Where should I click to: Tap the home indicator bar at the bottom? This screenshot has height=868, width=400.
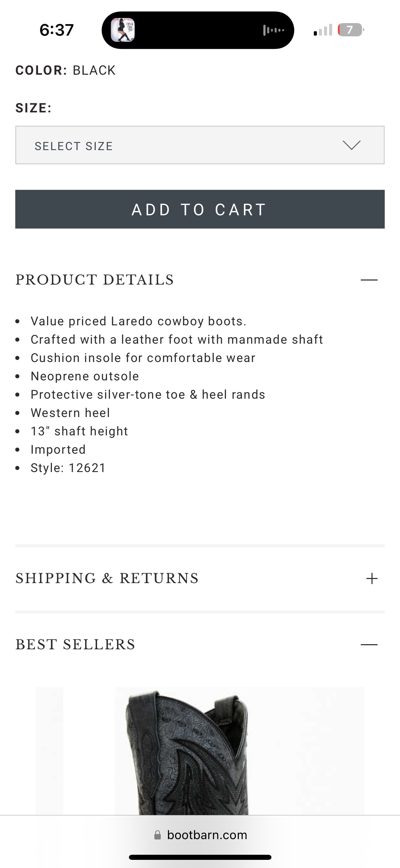200,857
